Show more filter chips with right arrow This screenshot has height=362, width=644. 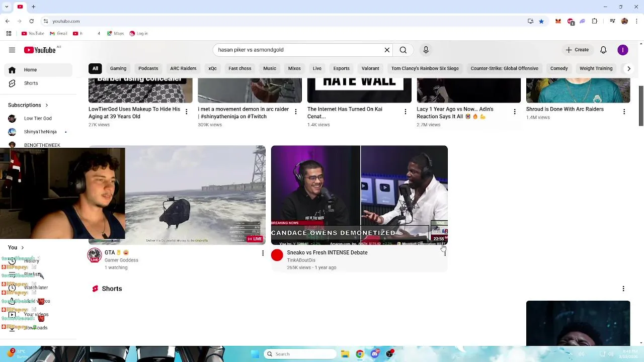pyautogui.click(x=629, y=68)
